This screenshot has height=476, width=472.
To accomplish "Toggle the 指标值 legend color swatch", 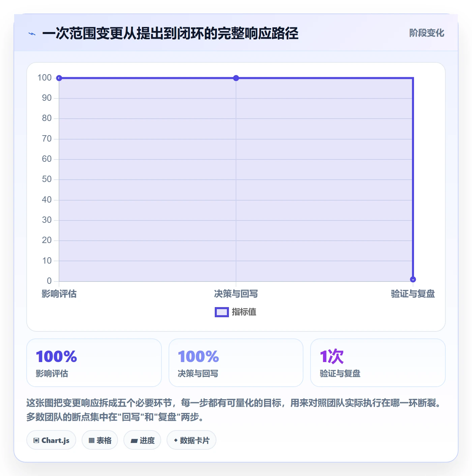I will 222,312.
